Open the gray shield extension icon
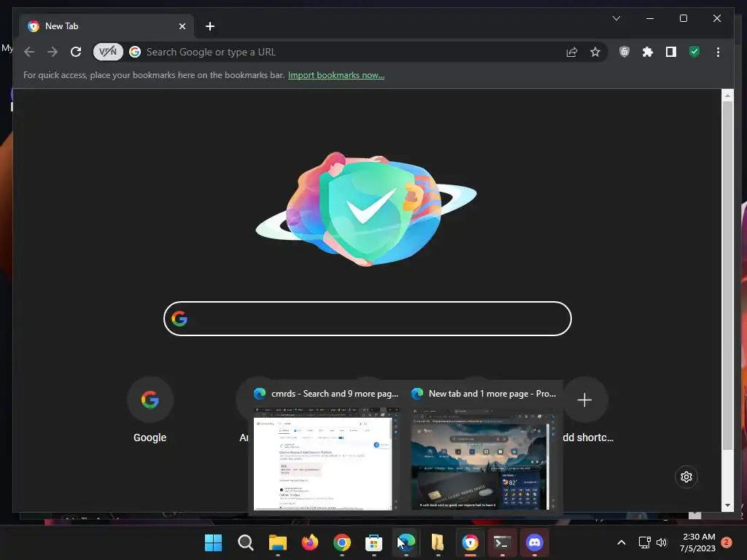The height and width of the screenshot is (560, 747). tap(624, 52)
